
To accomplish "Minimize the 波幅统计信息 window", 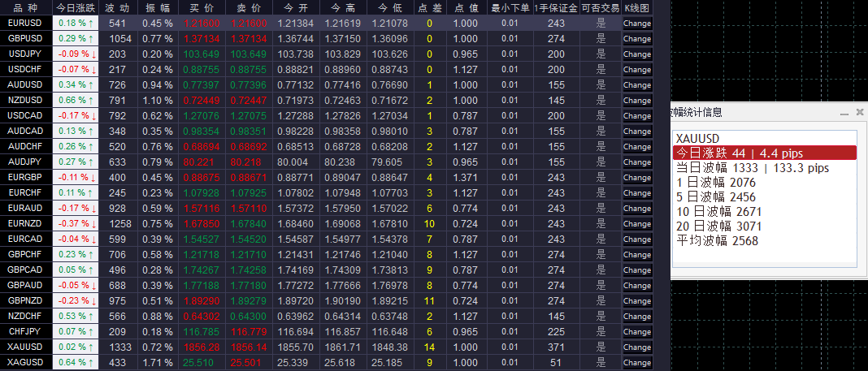I will point(844,112).
